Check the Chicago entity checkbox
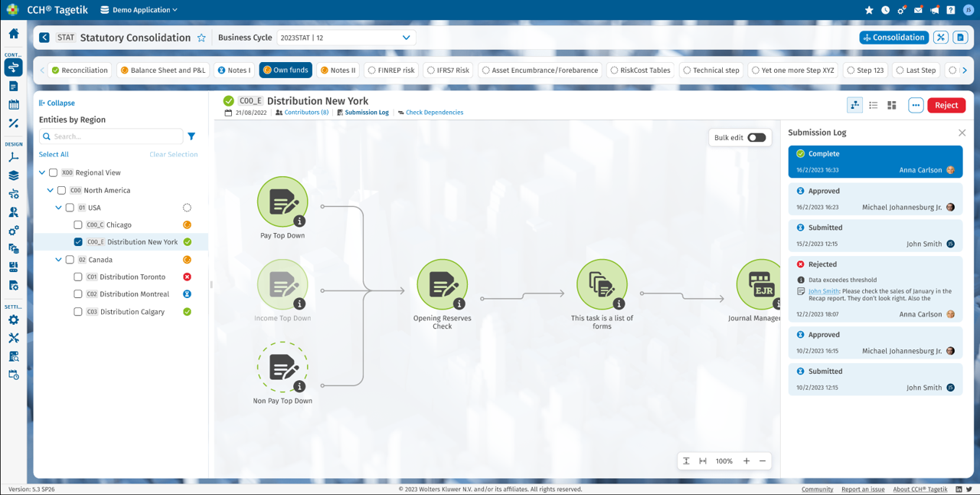This screenshot has width=980, height=495. pyautogui.click(x=78, y=225)
